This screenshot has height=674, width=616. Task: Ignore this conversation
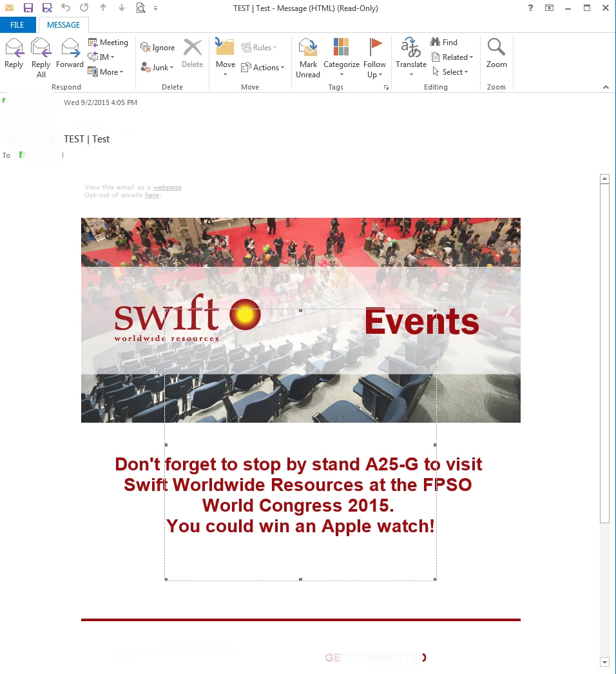(157, 47)
